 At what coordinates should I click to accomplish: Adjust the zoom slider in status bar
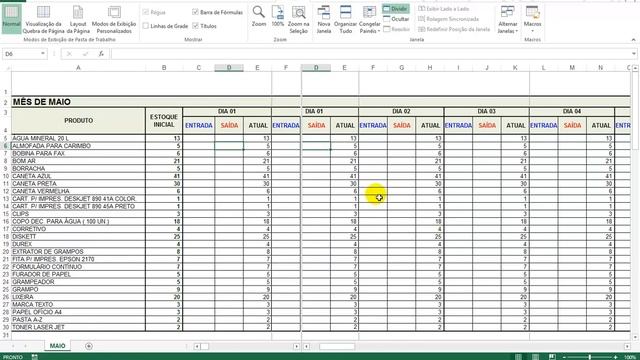click(x=590, y=357)
